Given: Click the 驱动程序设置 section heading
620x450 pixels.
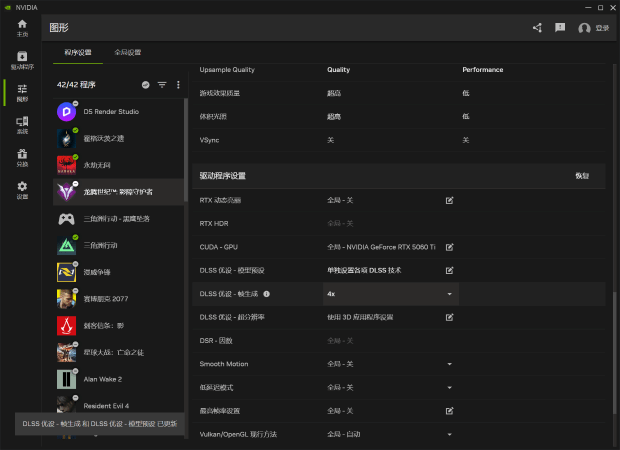Looking at the screenshot, I should point(223,176).
